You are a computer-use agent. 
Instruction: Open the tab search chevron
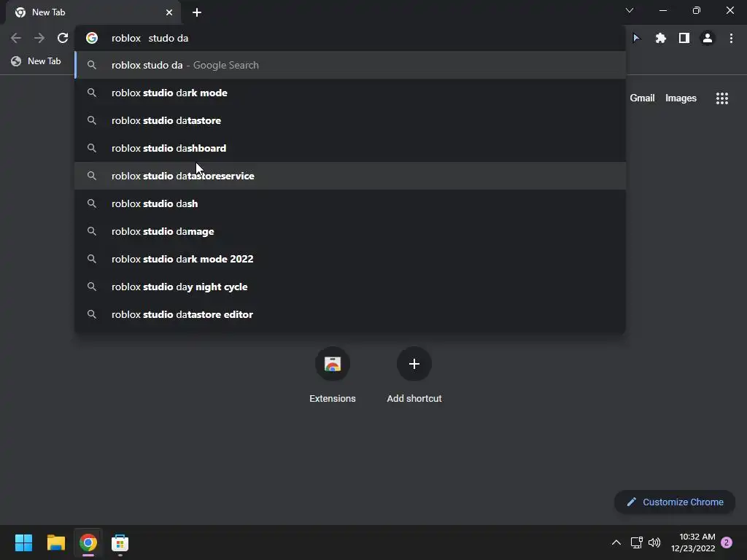(630, 10)
